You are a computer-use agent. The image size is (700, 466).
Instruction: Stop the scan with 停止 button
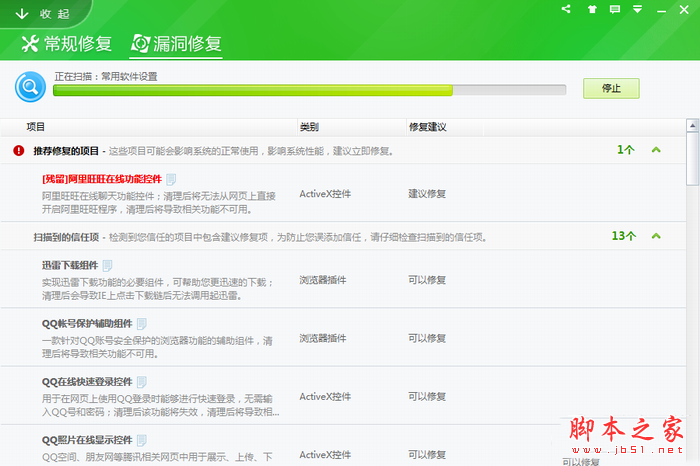point(611,88)
